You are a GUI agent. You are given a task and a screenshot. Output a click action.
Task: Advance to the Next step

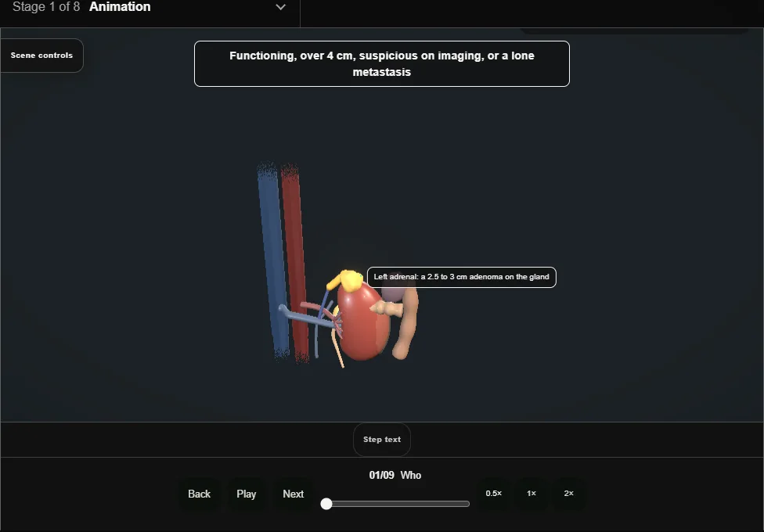coord(294,494)
